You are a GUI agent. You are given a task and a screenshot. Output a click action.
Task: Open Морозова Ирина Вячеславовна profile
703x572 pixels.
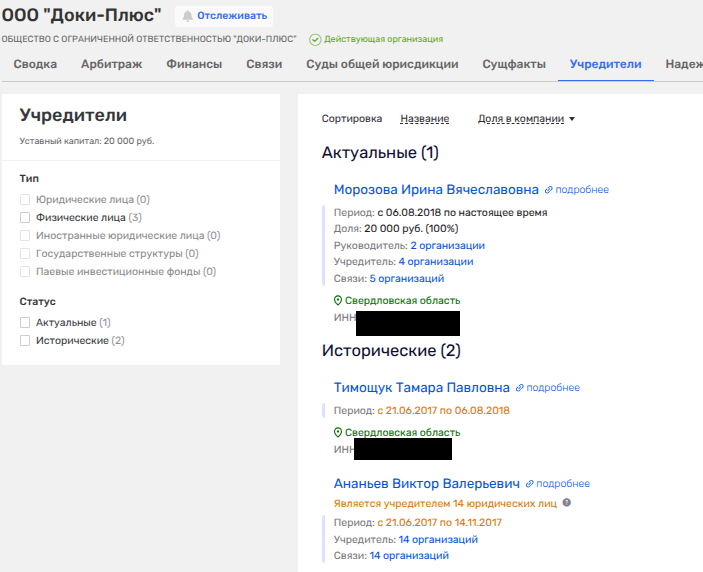click(436, 189)
